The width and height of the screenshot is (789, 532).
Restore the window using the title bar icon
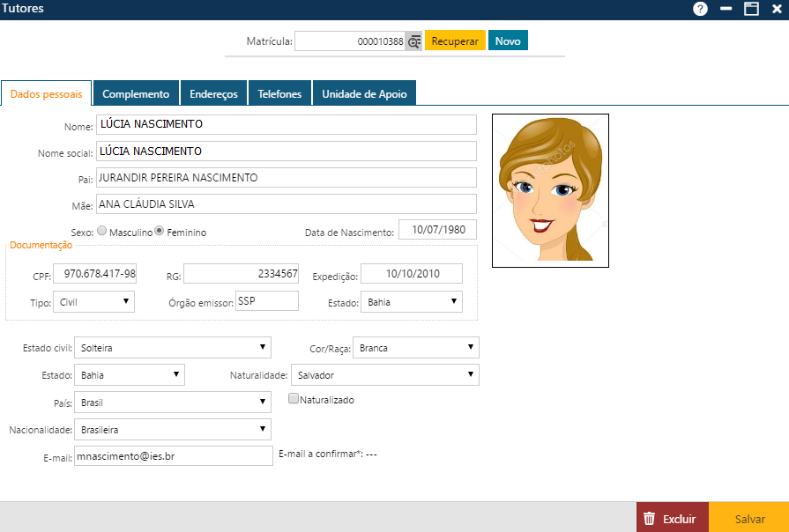click(x=751, y=9)
